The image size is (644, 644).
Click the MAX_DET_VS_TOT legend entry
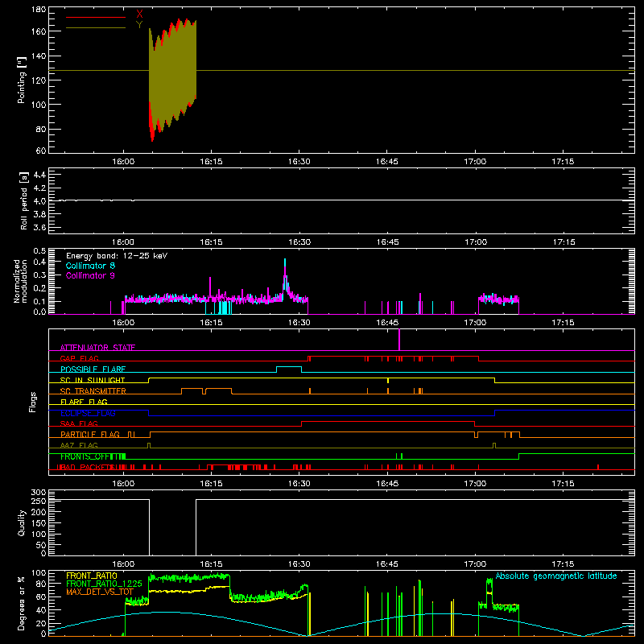100,592
